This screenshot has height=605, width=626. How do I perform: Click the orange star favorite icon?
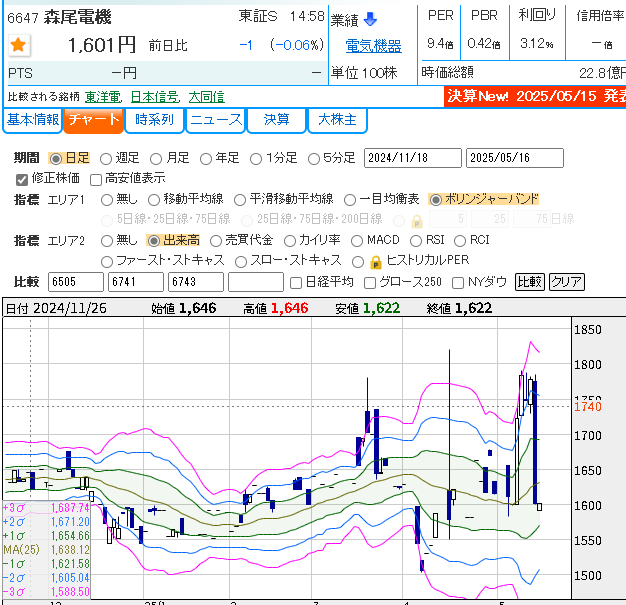18,45
